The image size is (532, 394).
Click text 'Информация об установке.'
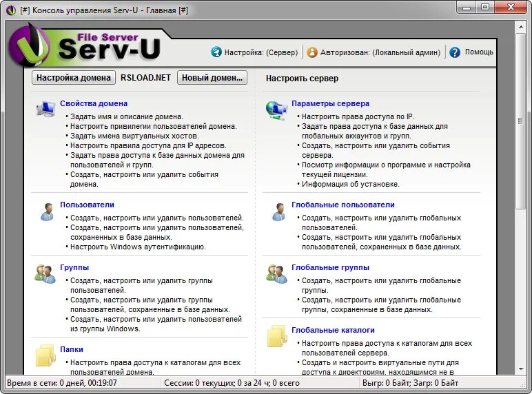[351, 184]
